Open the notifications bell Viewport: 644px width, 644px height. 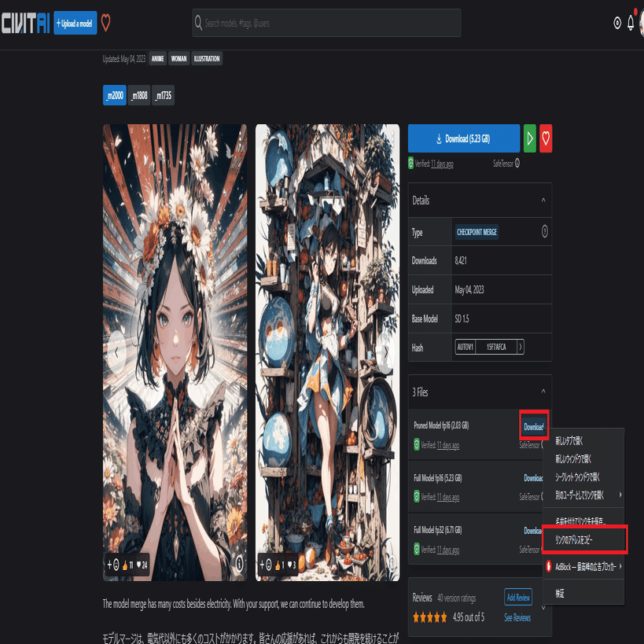tap(631, 23)
